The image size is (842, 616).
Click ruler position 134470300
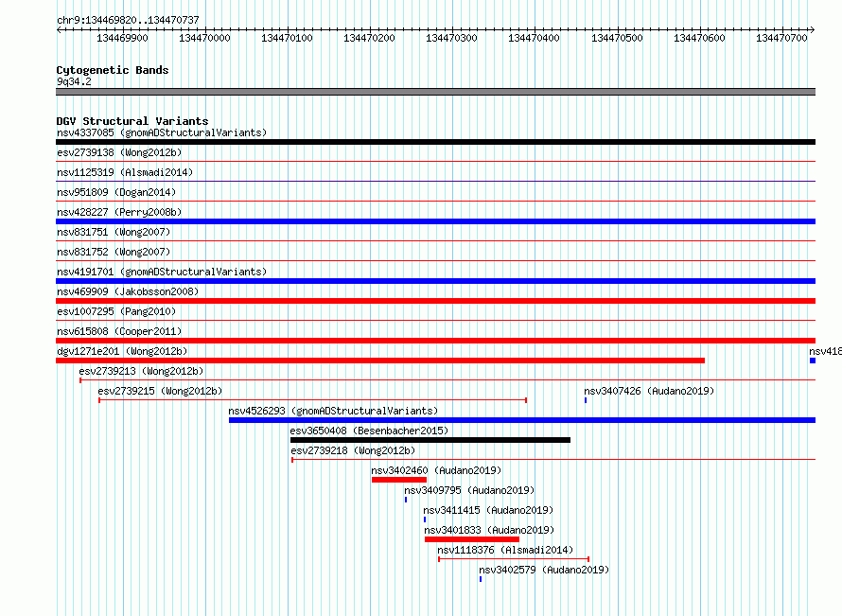[x=451, y=38]
